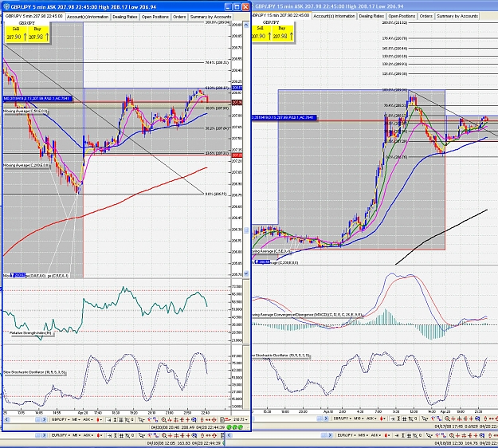This screenshot has width=498, height=448.
Task: Select pointer cursor in left EUR/JPY window toolbar
Action: coord(141,435)
